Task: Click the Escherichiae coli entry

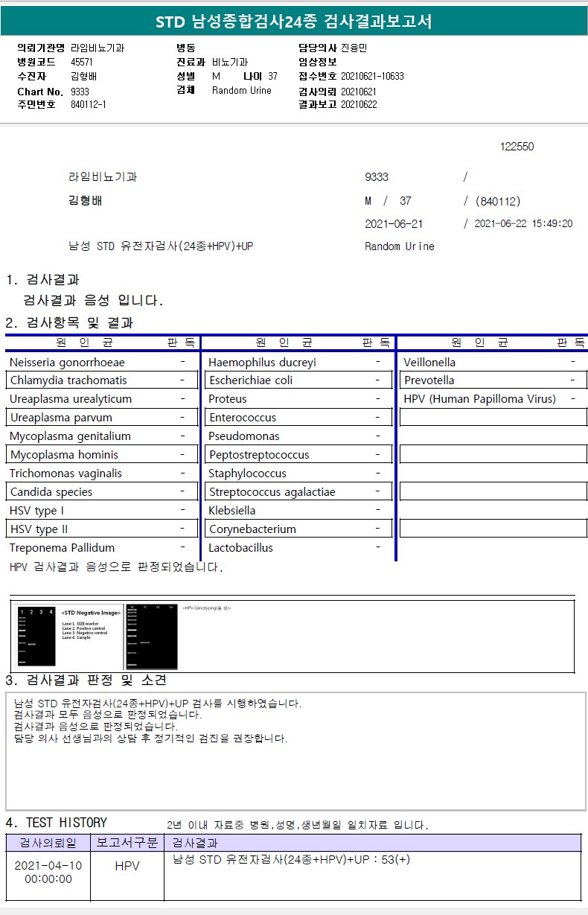Action: pos(298,380)
